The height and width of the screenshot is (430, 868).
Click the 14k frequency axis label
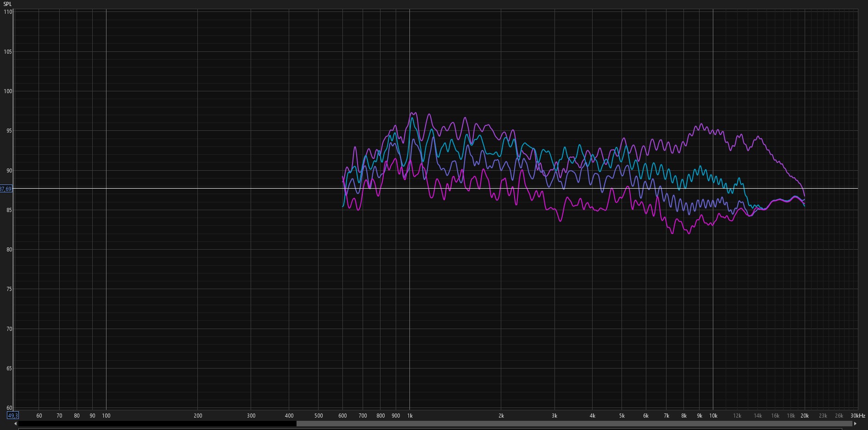758,416
